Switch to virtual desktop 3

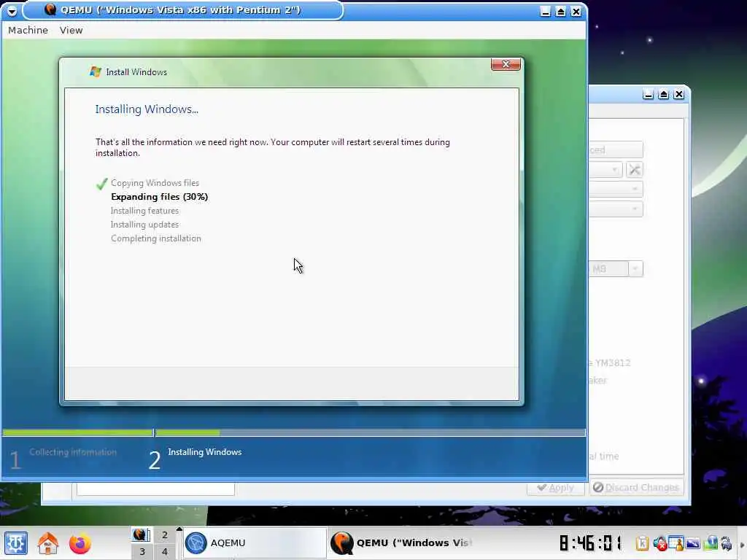[142, 551]
